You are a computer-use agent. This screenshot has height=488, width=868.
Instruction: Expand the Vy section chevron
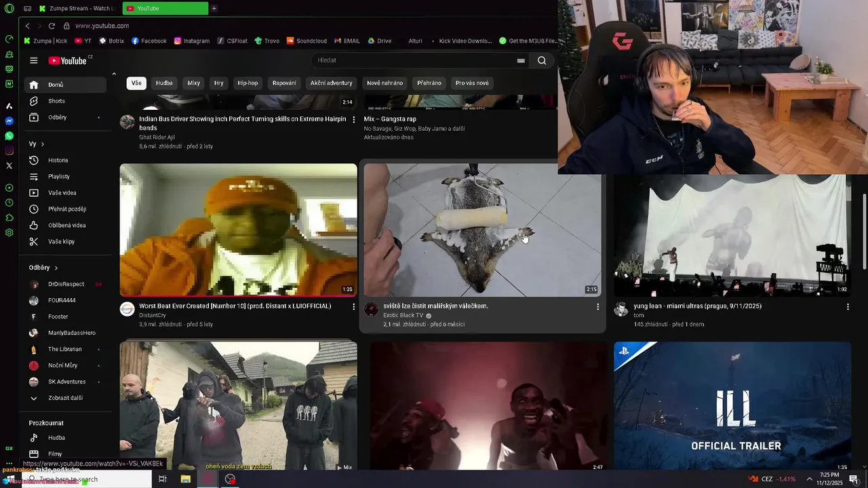pos(42,144)
